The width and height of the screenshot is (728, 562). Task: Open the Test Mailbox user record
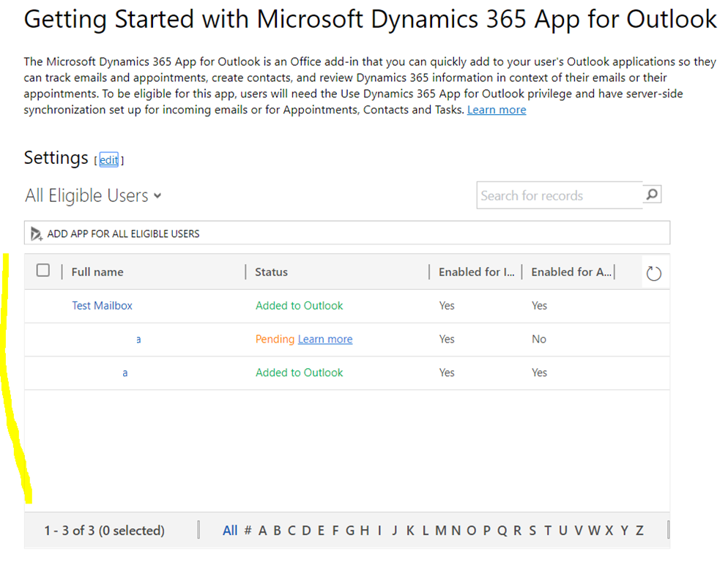[102, 305]
